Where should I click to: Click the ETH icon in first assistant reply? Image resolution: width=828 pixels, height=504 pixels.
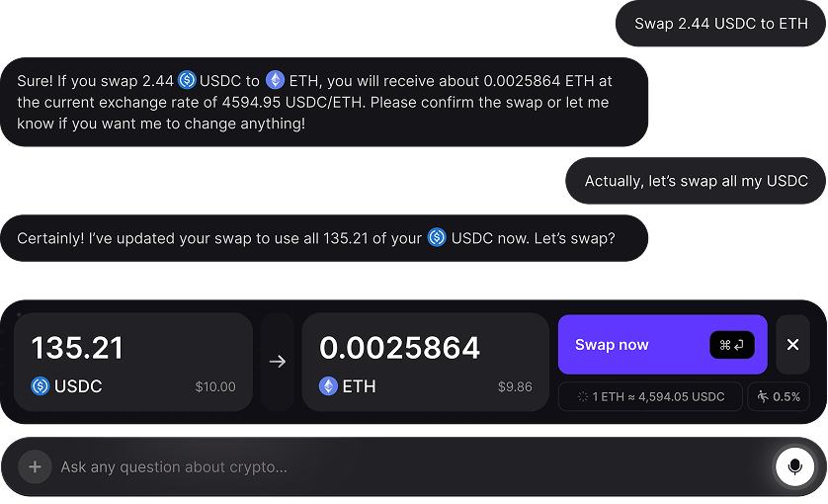[275, 80]
